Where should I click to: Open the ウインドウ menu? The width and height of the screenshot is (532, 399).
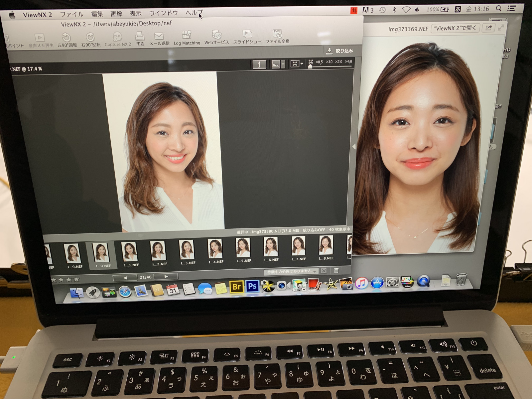(x=163, y=13)
